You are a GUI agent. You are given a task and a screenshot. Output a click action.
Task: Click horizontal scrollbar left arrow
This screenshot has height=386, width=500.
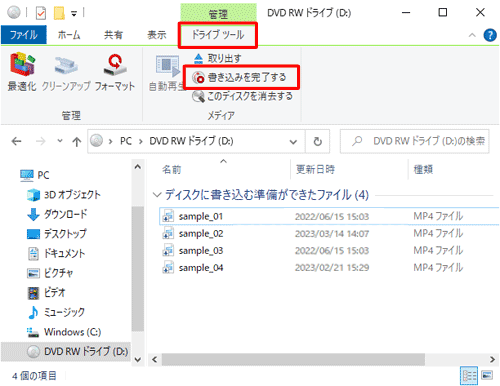pos(155,360)
